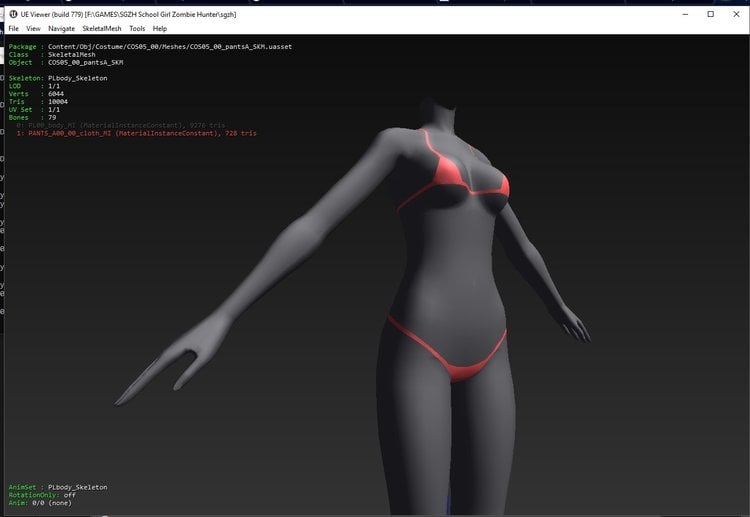Click the LOD value 1/1
This screenshot has height=517, width=750.
point(54,86)
